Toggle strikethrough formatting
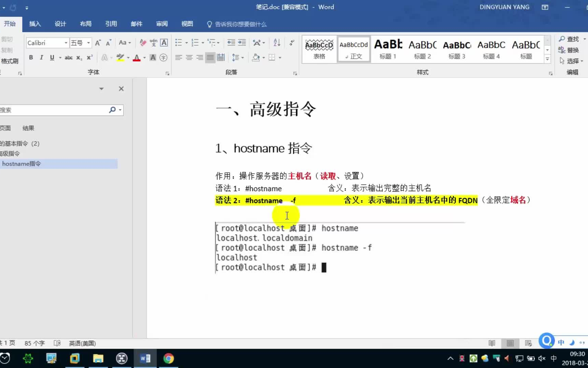588x368 pixels. coord(68,57)
